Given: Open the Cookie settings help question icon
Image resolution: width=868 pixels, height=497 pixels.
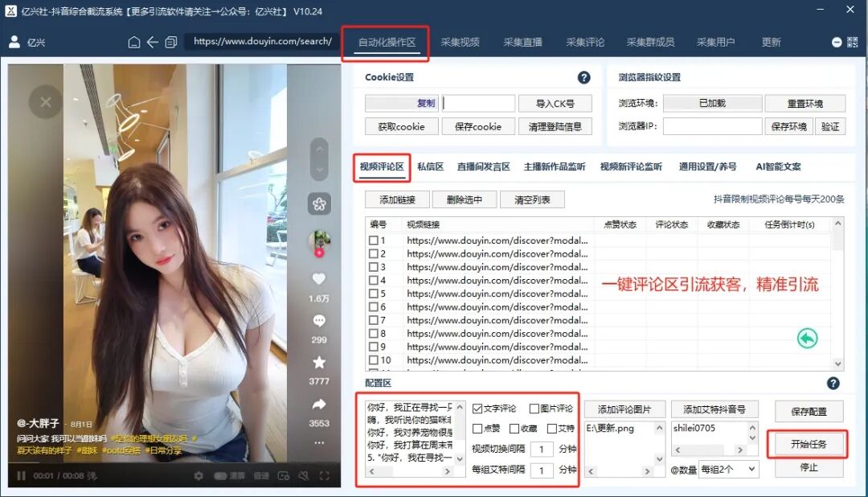Looking at the screenshot, I should [x=583, y=77].
